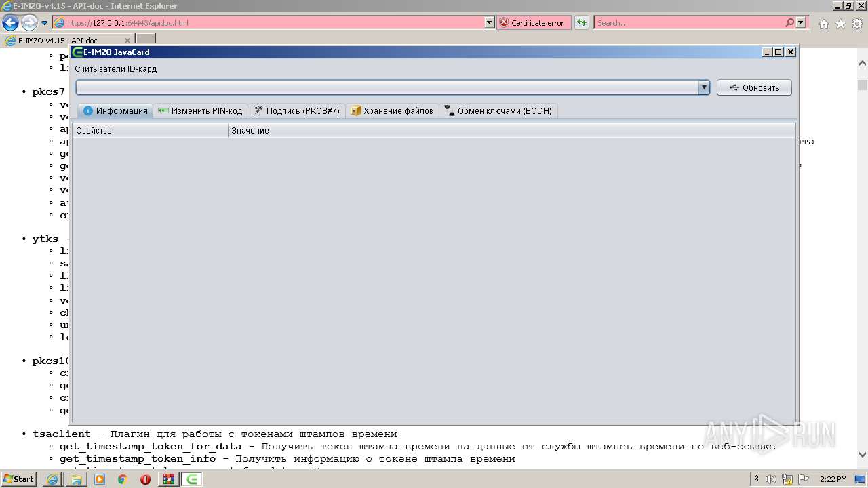
Task: Open the Обмен ключами (ECDH) tab
Action: point(498,111)
